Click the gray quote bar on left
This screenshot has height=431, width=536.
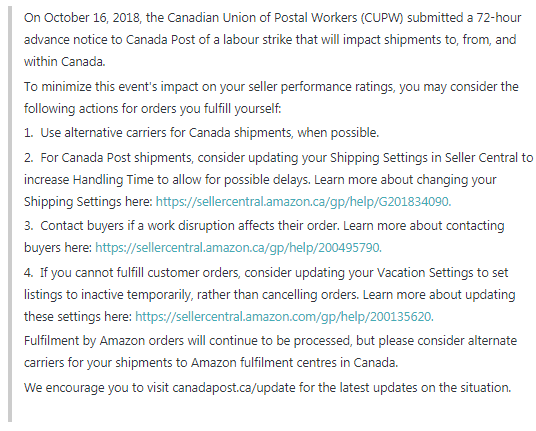click(x=10, y=214)
